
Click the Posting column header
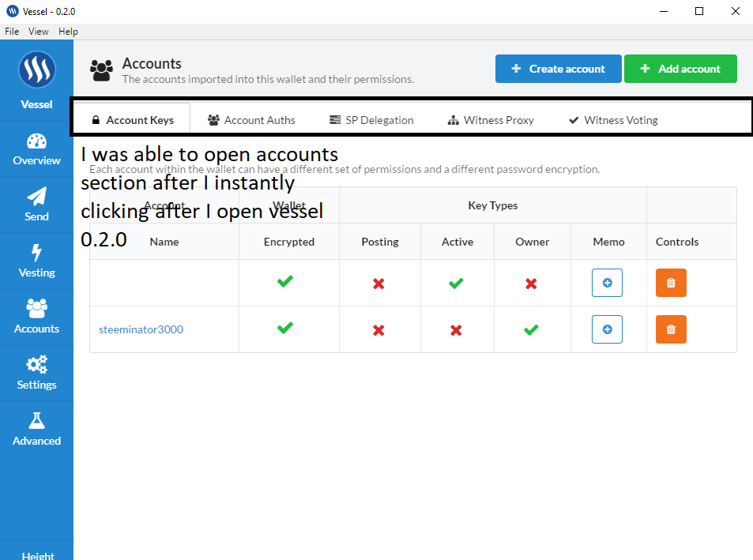[x=380, y=242]
